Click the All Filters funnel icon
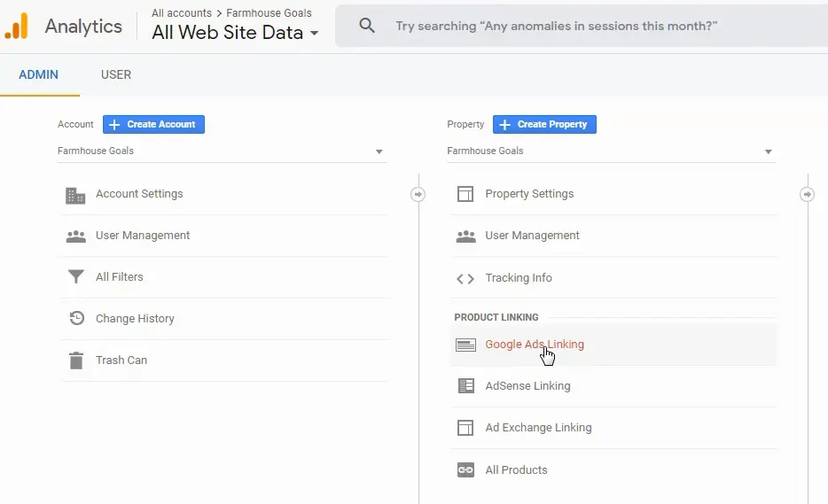The height and width of the screenshot is (504, 828). click(76, 276)
